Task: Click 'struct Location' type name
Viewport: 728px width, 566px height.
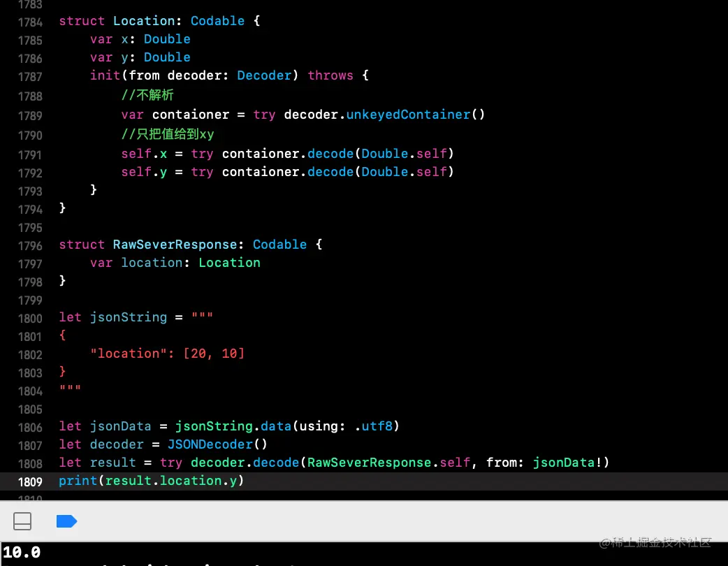Action: tap(144, 21)
